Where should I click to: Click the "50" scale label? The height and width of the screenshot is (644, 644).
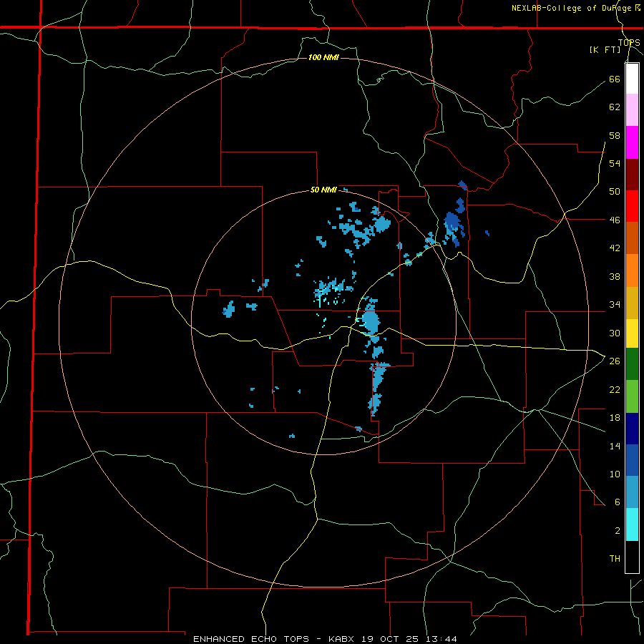click(x=615, y=192)
